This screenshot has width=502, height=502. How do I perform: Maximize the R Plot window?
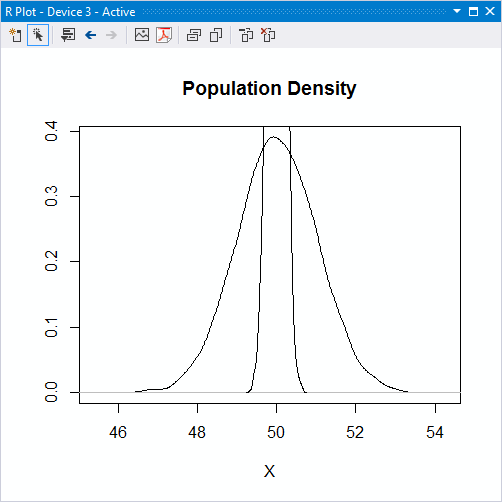point(473,11)
